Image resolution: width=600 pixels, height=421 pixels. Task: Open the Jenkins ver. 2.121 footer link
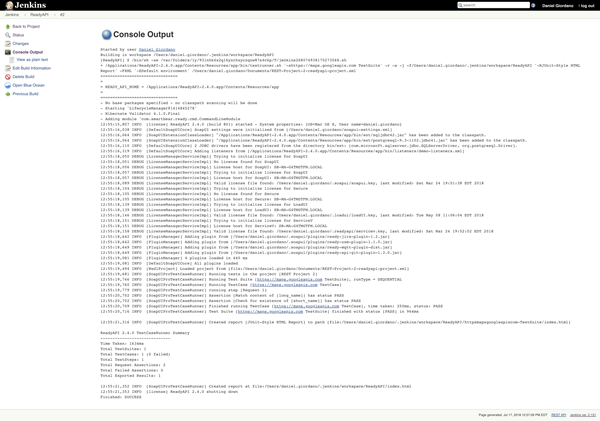click(582, 415)
